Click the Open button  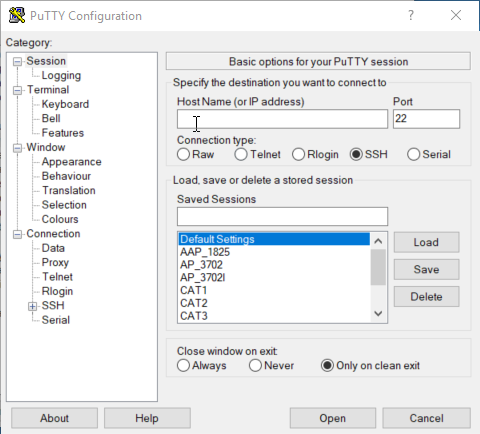point(333,418)
